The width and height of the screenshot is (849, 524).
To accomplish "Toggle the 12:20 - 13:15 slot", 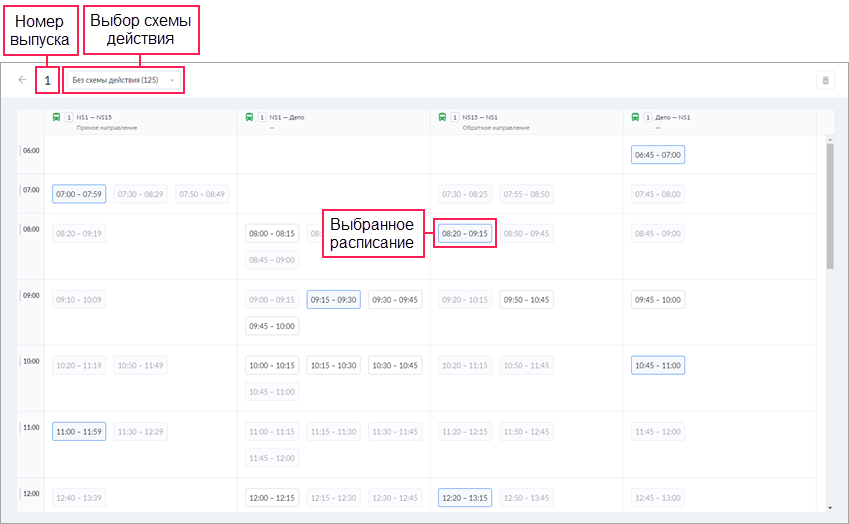I will tap(465, 497).
